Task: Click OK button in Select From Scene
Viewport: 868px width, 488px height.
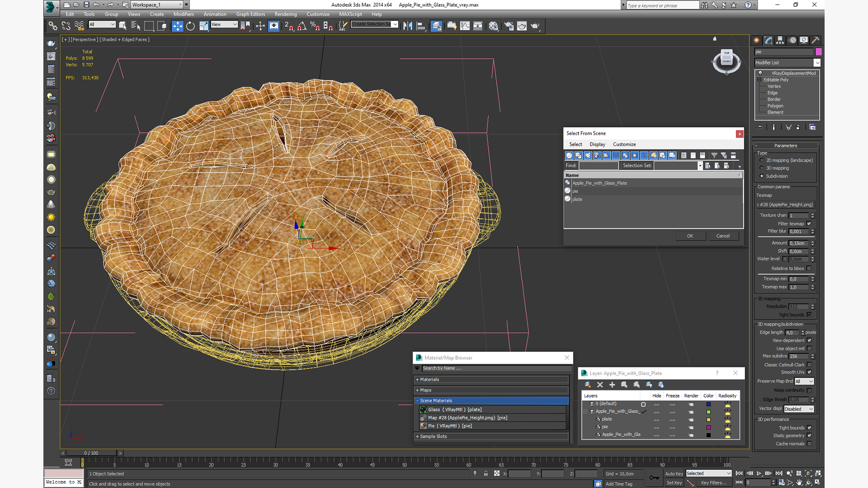Action: coord(690,235)
